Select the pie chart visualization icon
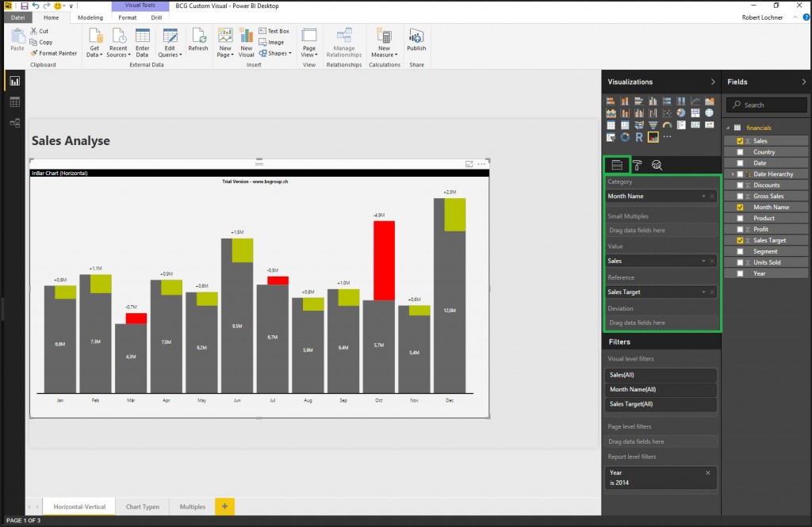The image size is (812, 527). (680, 113)
